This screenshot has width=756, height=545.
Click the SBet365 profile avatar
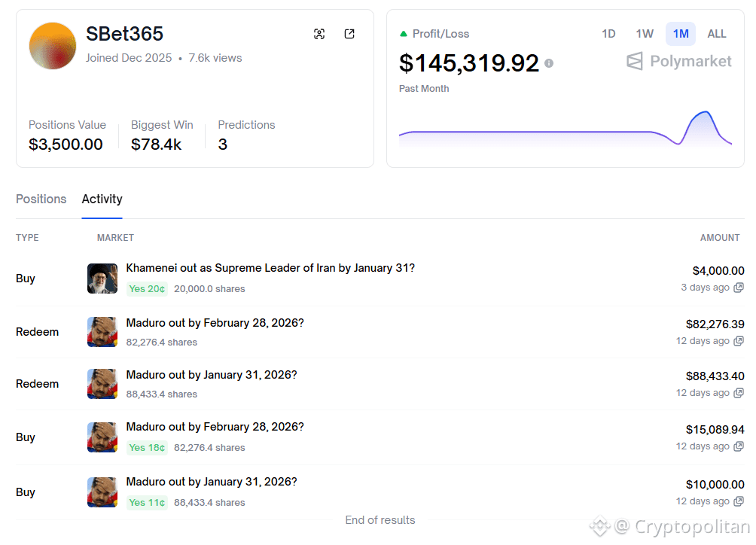pyautogui.click(x=53, y=46)
